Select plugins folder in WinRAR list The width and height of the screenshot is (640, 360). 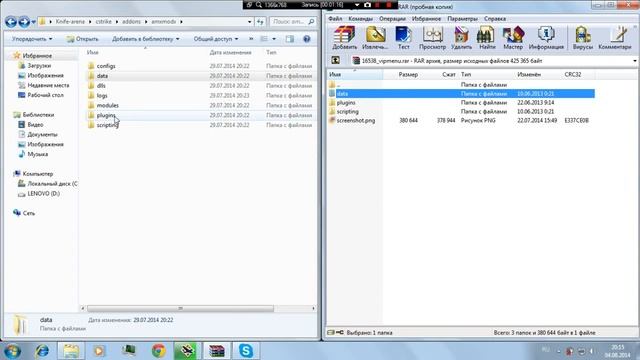(x=346, y=102)
